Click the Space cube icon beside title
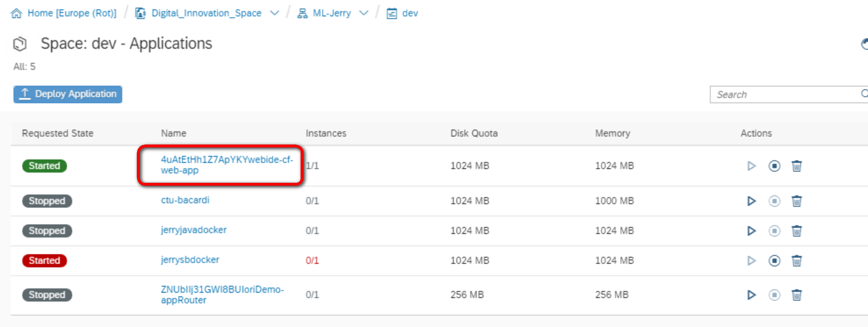The image size is (868, 327). click(x=20, y=44)
